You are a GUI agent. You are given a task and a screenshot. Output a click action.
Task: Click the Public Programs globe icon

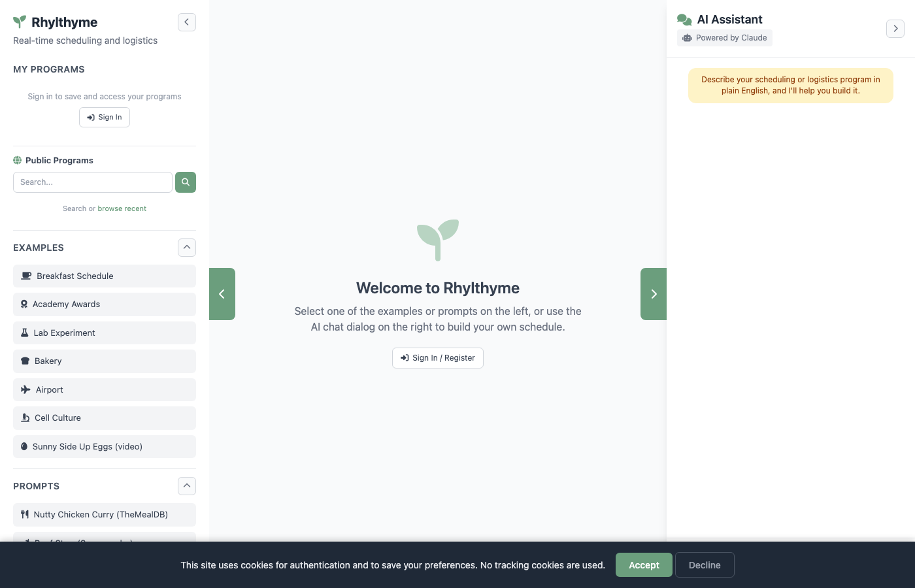[17, 160]
